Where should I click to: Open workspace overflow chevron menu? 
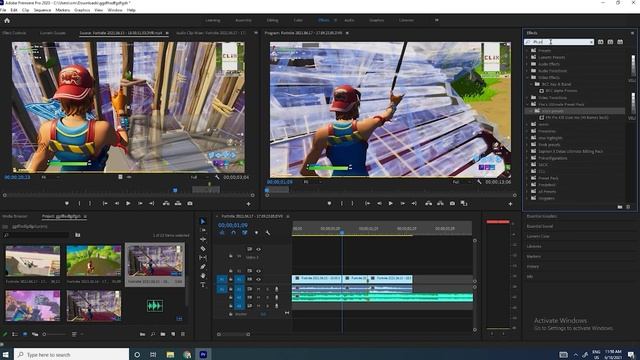437,20
